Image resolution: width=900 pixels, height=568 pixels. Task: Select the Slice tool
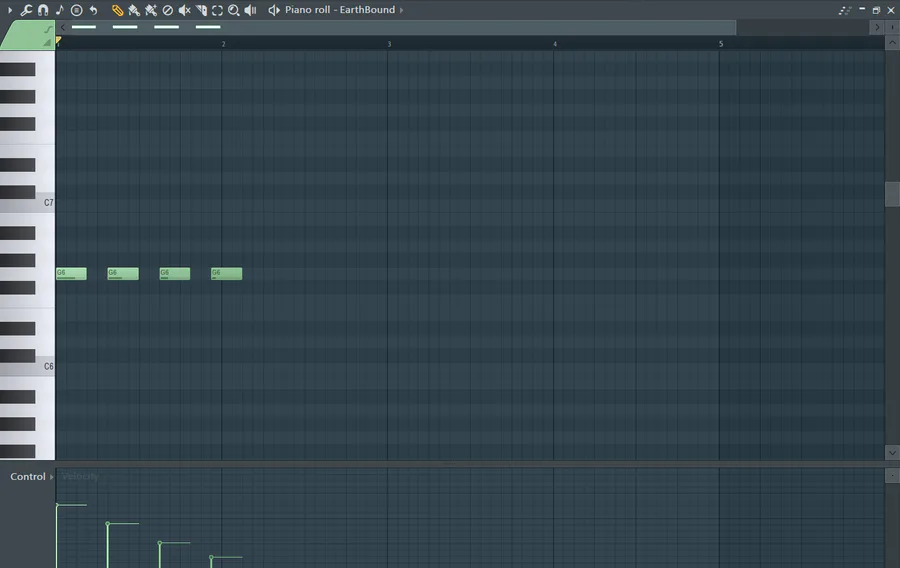[x=201, y=10]
